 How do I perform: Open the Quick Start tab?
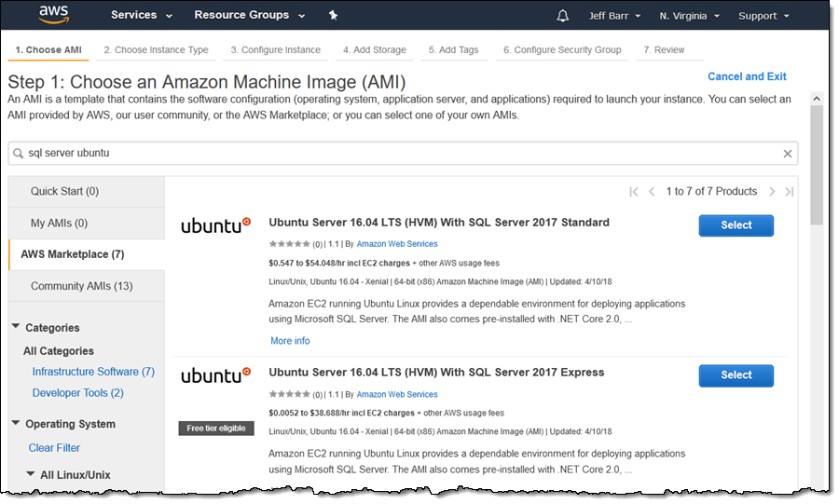coord(64,191)
